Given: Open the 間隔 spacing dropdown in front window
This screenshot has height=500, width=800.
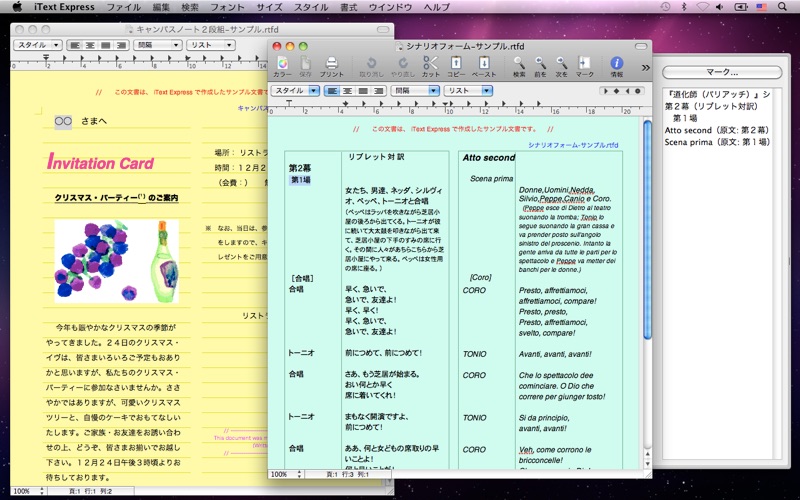Looking at the screenshot, I should click(x=415, y=90).
